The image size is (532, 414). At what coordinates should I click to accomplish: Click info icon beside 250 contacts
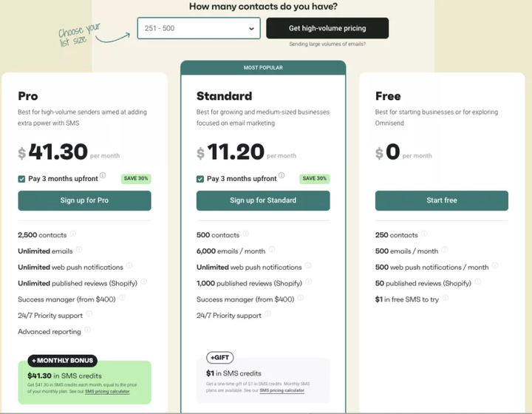[424, 234]
